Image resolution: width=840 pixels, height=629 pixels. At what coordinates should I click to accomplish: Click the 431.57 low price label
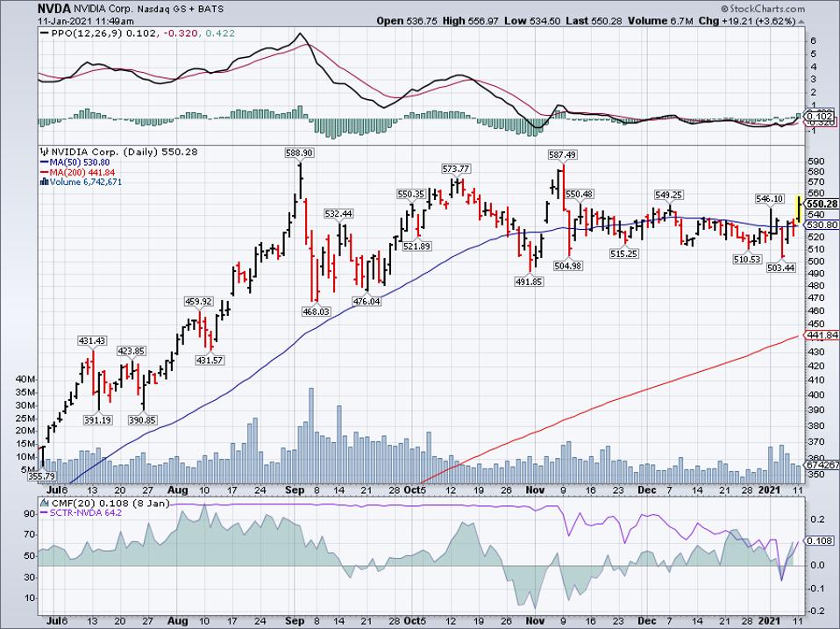[210, 361]
